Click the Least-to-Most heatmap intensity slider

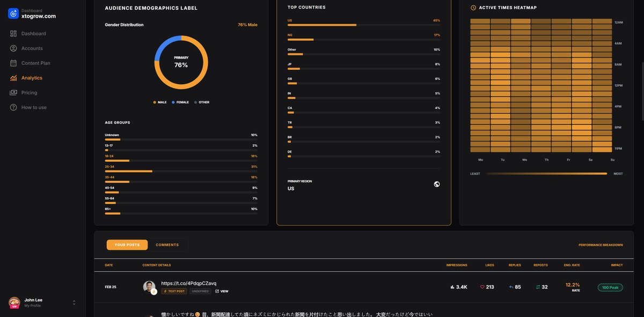point(547,173)
